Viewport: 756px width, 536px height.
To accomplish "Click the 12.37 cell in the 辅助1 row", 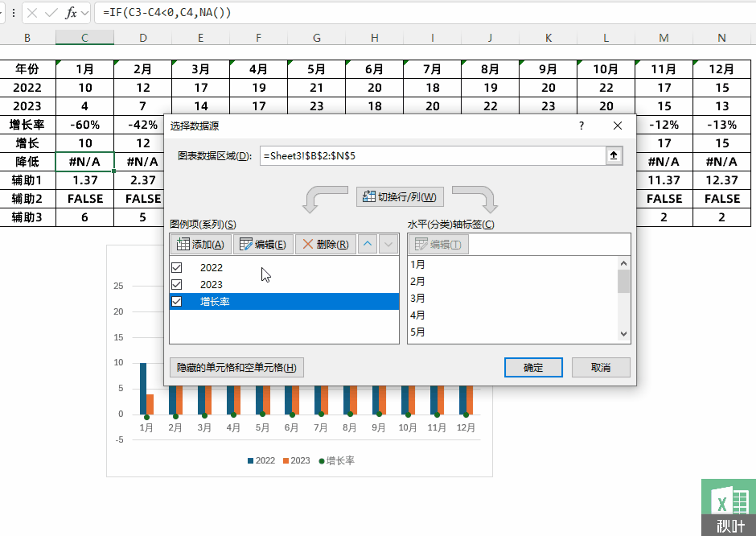I will 721,180.
